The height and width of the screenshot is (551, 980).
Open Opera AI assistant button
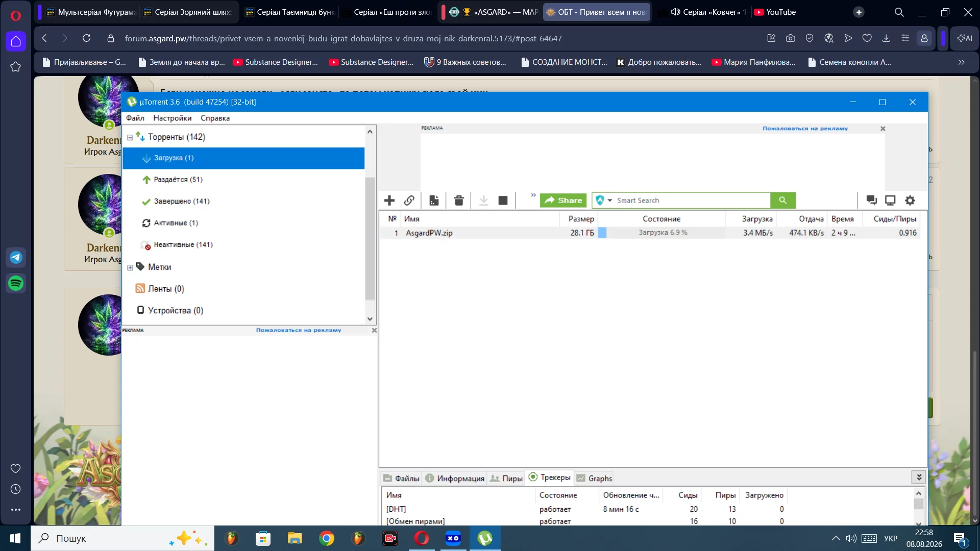[965, 38]
